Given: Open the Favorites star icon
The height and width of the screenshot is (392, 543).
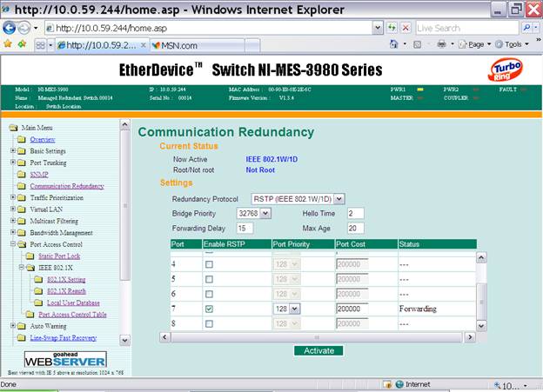Looking at the screenshot, I should (x=9, y=44).
